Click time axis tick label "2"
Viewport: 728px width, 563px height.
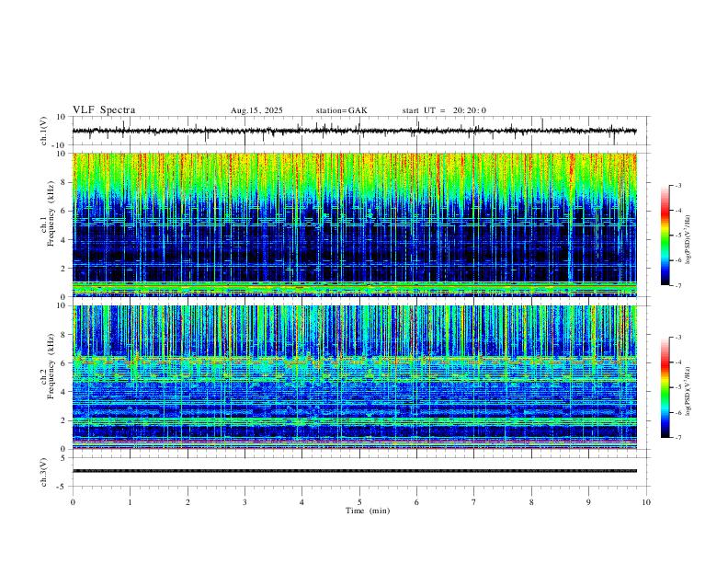(x=188, y=502)
